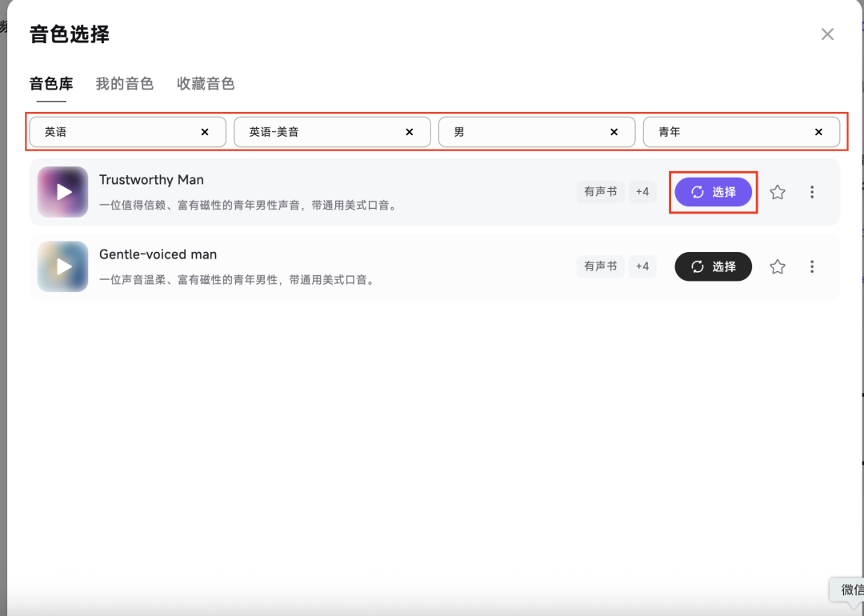The height and width of the screenshot is (616, 864).
Task: Expand the +4 tags on Trustworthy Man
Action: click(642, 192)
